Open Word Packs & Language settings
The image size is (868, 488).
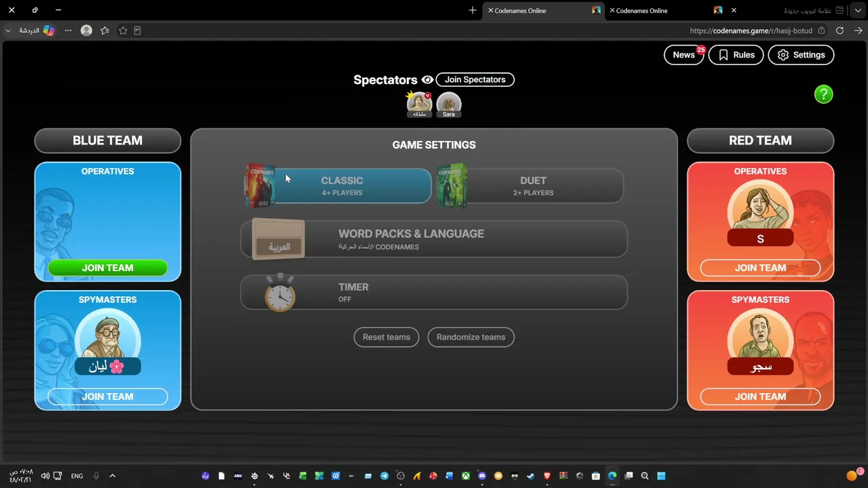(434, 239)
